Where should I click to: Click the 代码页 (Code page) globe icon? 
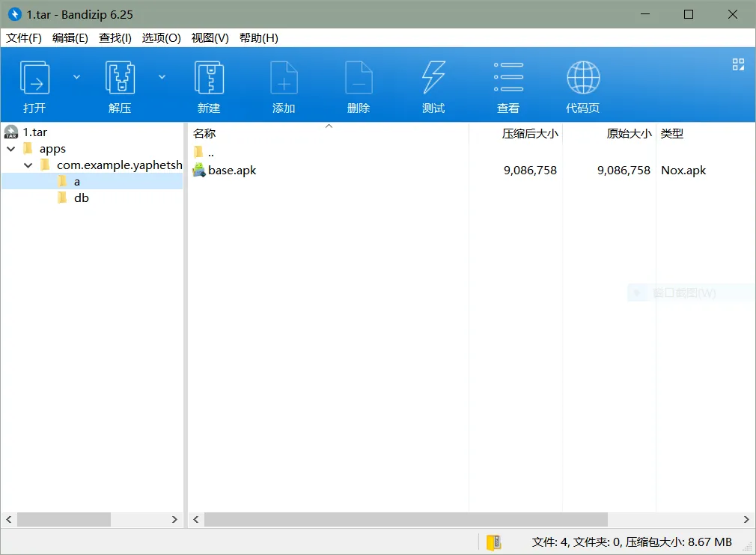pos(583,77)
